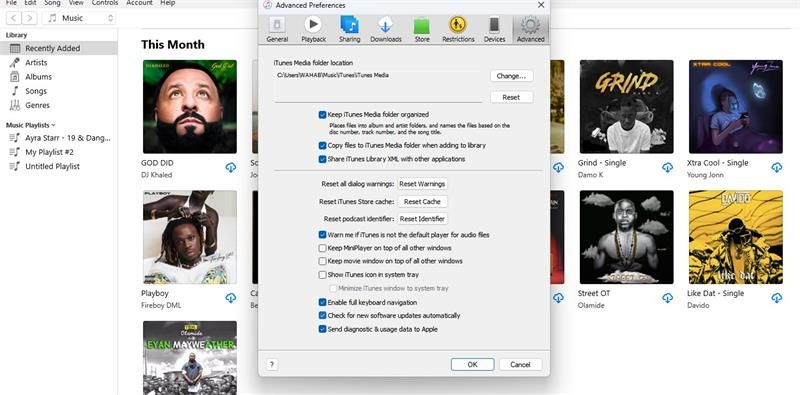Click the Reset Identifier button
The image size is (800, 395).
pos(422,219)
